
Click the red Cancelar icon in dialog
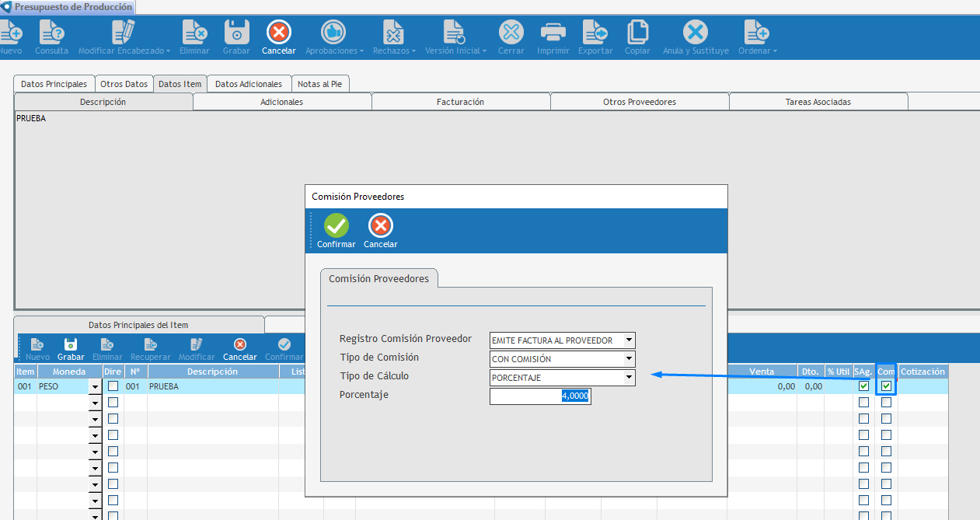380,226
